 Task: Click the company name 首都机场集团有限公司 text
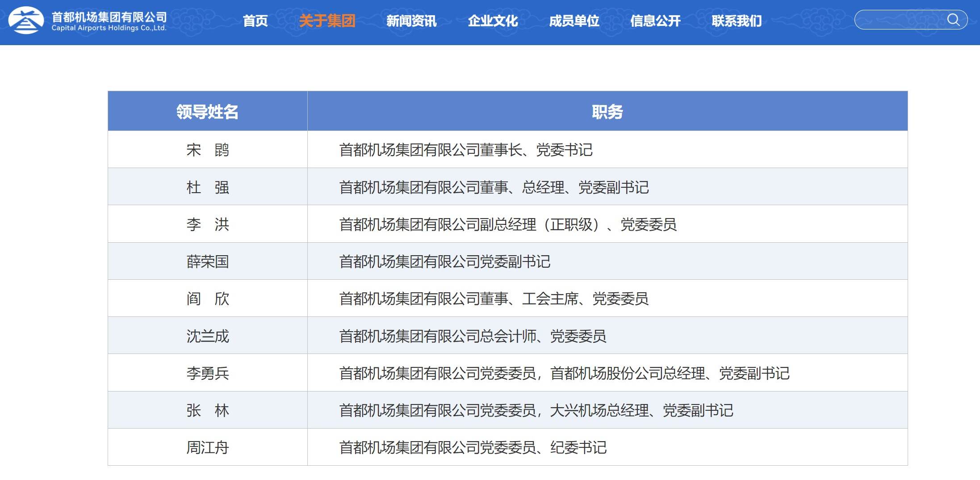pos(109,17)
